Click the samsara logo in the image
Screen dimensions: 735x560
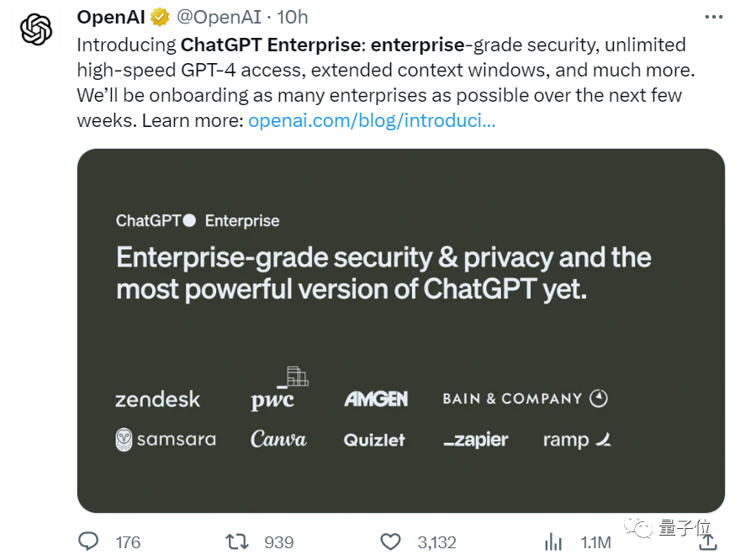point(165,439)
